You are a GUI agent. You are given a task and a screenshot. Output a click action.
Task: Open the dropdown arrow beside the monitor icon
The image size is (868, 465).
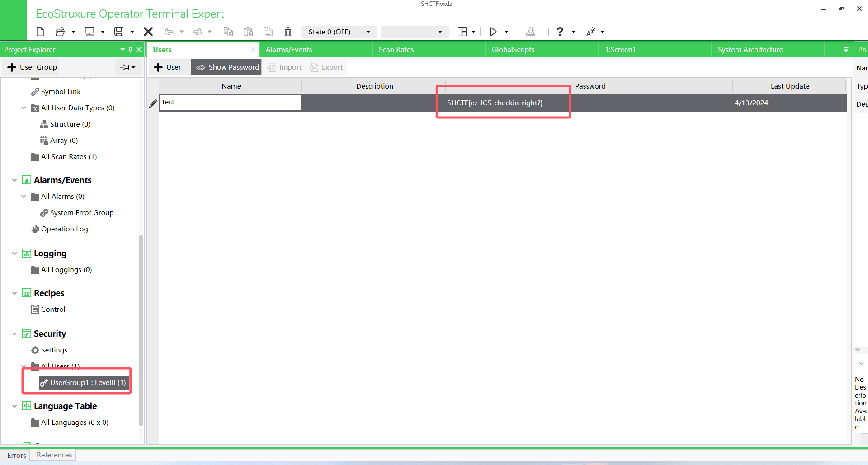103,32
